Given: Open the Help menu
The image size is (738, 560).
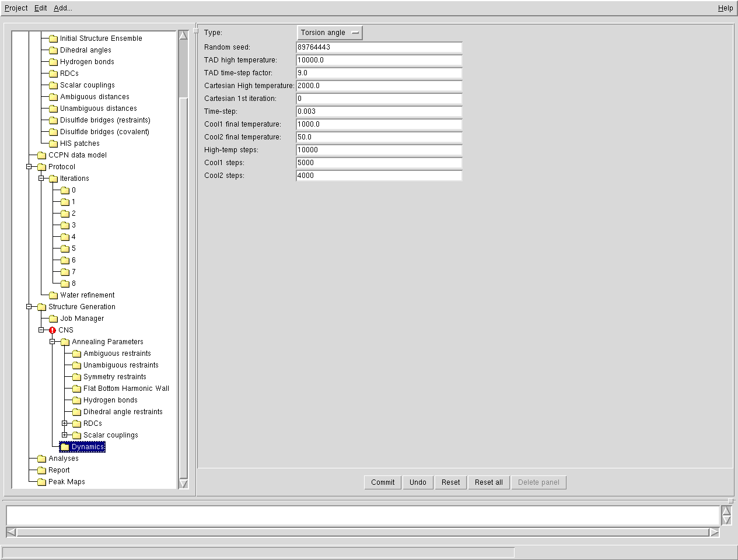Looking at the screenshot, I should click(725, 8).
